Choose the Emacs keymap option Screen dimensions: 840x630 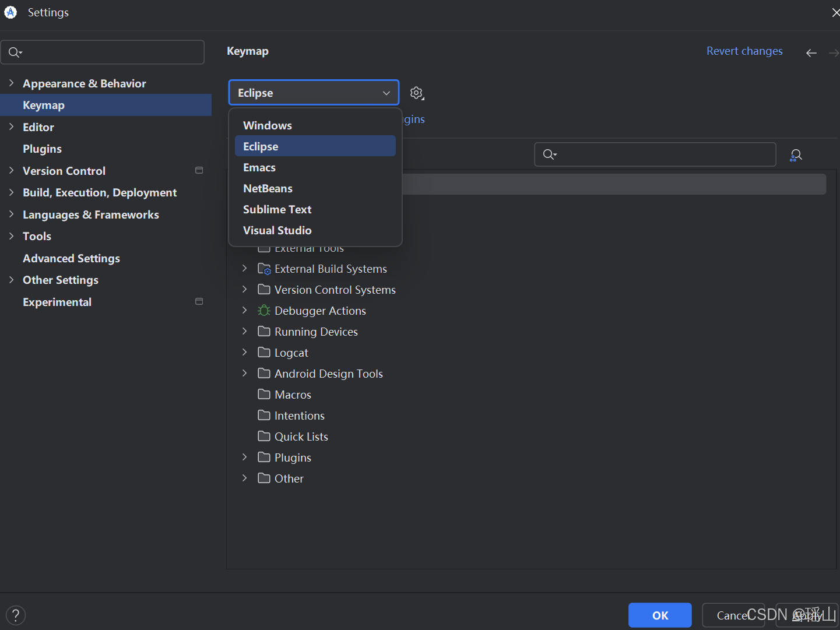(315, 167)
